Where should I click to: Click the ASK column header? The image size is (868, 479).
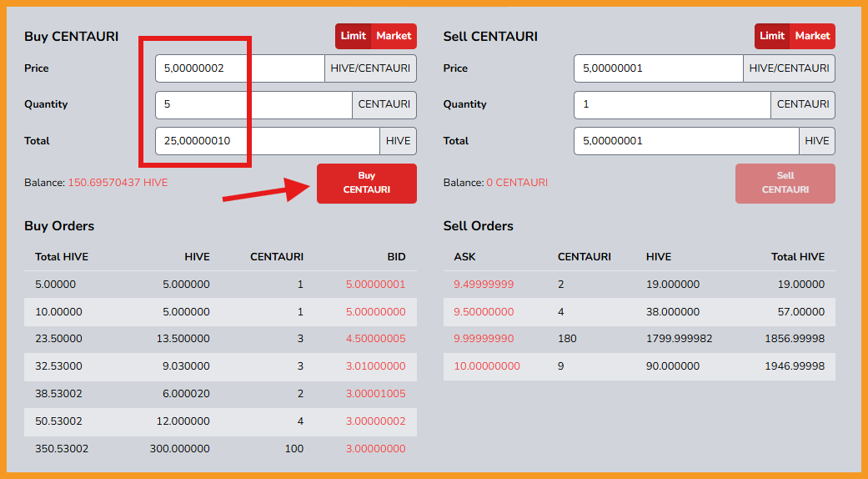pos(465,257)
